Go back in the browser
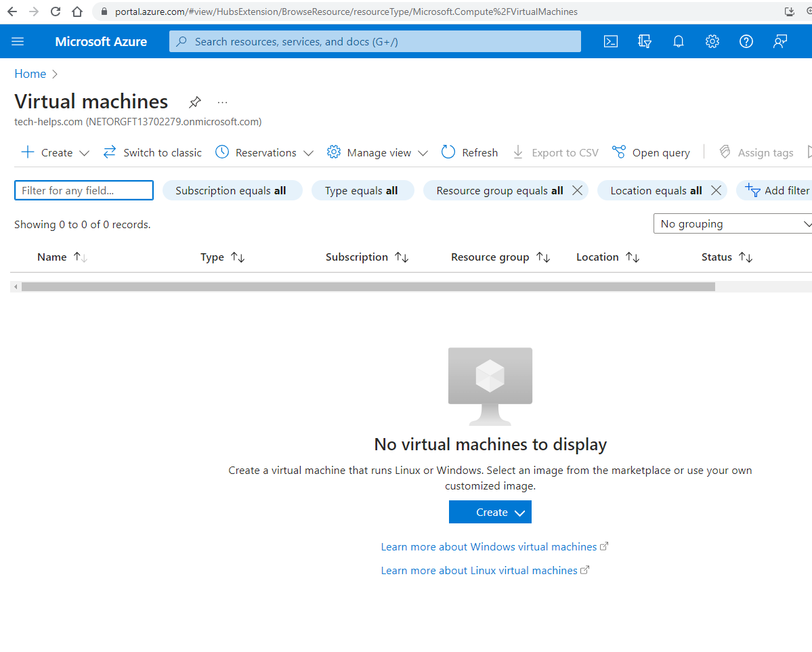 pos(12,12)
